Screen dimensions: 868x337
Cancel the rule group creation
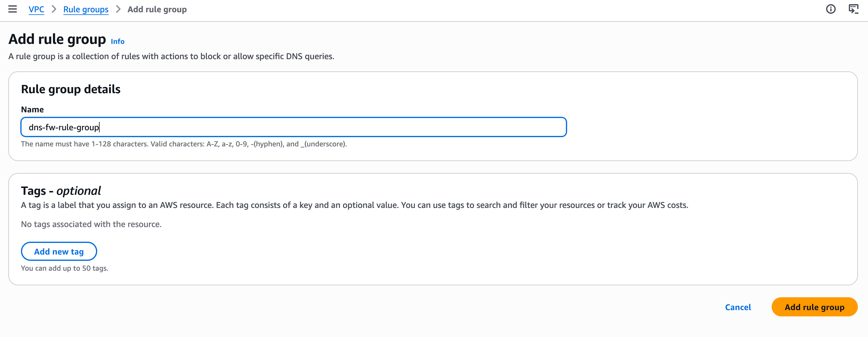tap(738, 307)
